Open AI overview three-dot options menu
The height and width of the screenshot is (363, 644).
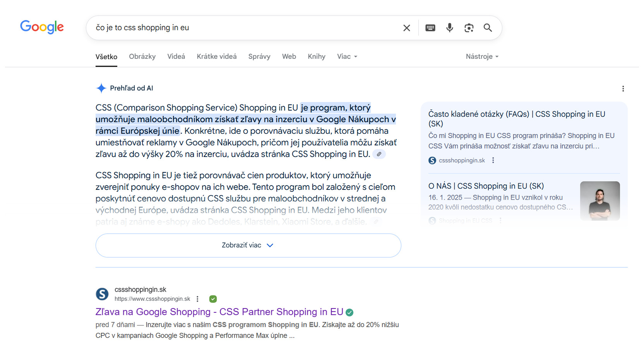pos(623,89)
